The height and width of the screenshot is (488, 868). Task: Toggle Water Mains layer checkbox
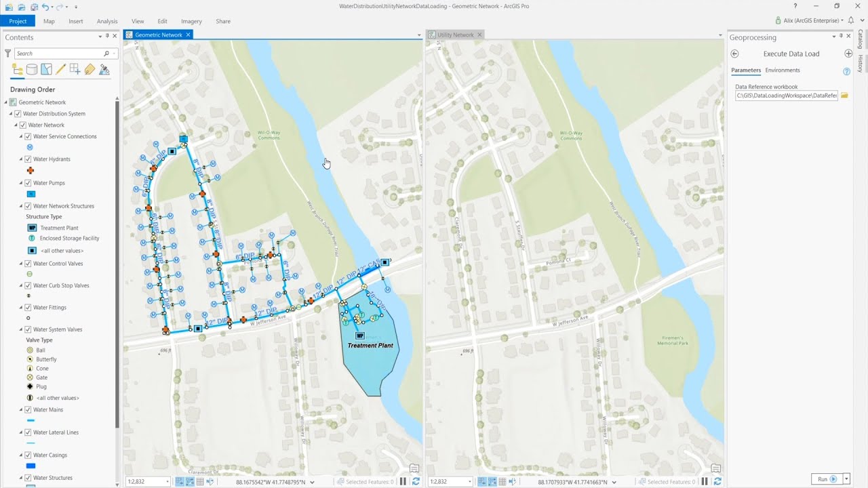coord(28,409)
